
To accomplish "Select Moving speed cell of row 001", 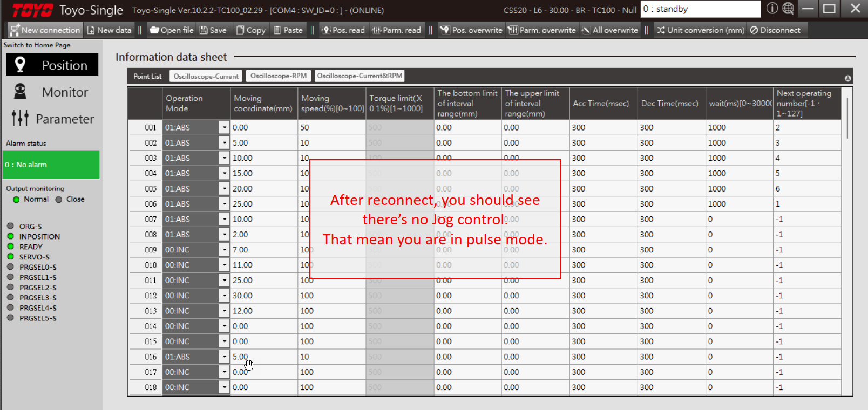I will tap(332, 127).
